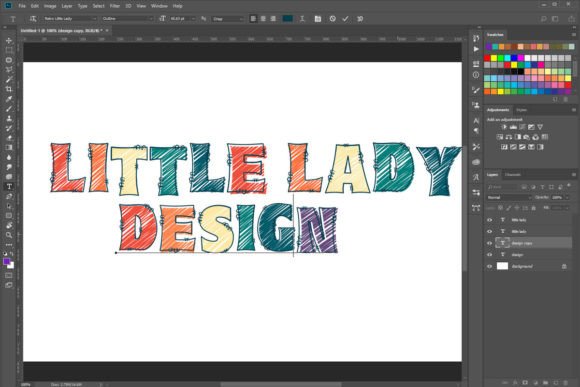
Task: Switch to the Styles tab
Action: tap(521, 110)
